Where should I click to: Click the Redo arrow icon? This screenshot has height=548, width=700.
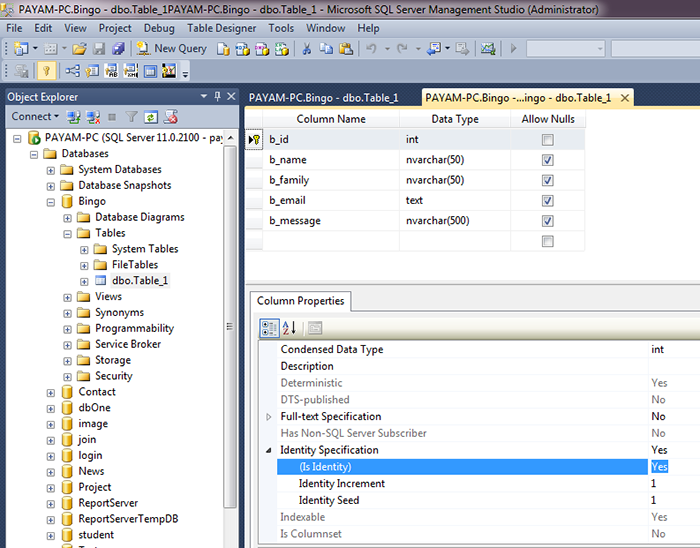(402, 48)
